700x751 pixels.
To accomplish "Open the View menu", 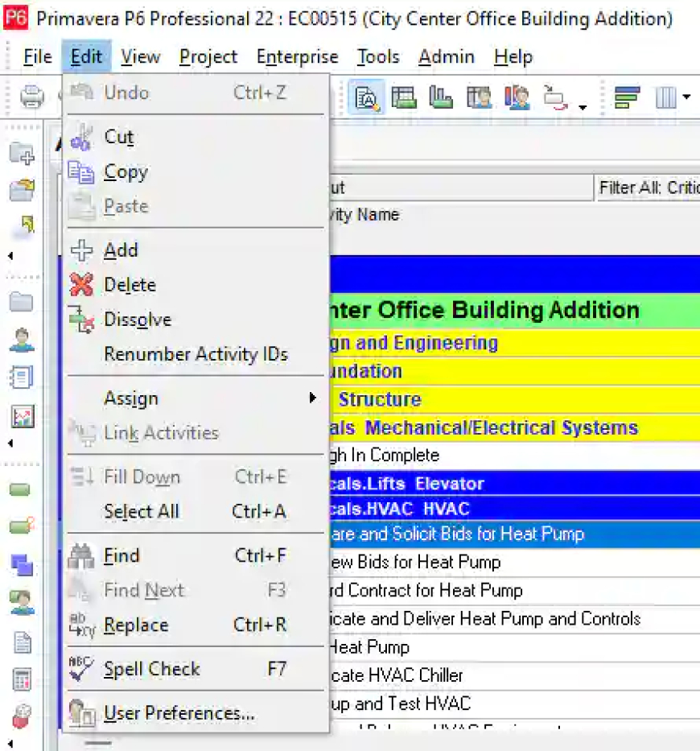I will coord(140,57).
